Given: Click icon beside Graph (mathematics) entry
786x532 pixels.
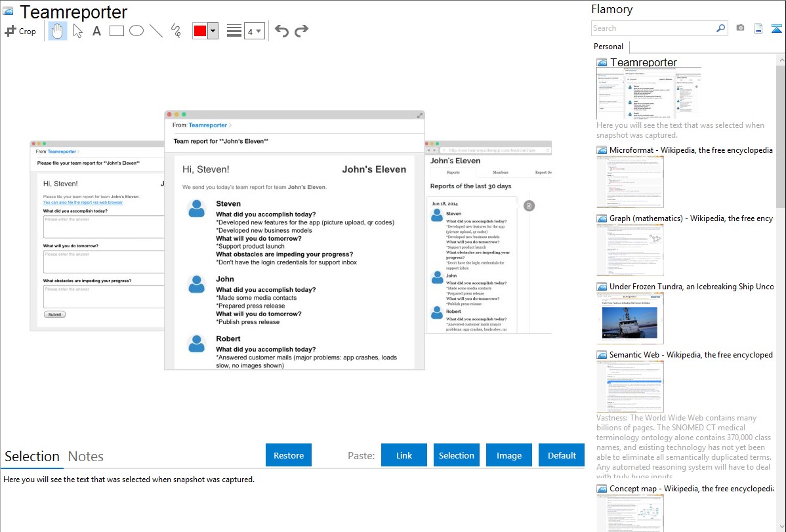Looking at the screenshot, I should 602,218.
